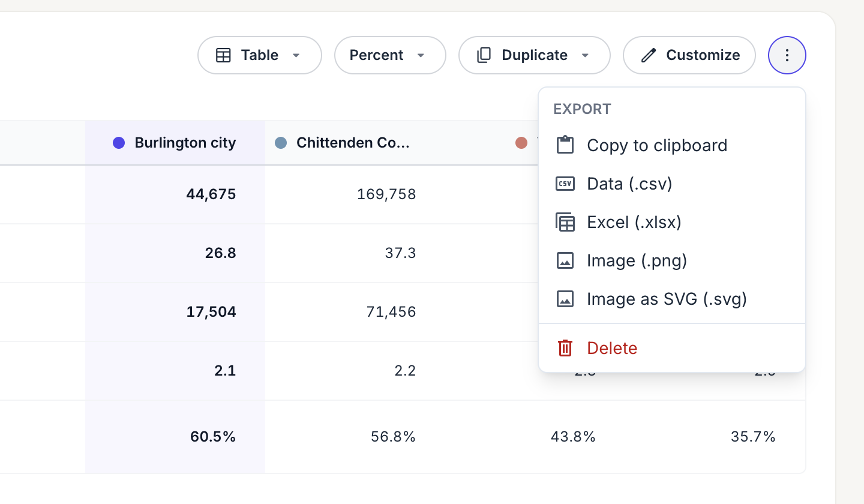Click the Customize button label
Screen dimensions: 864x504
(703, 55)
